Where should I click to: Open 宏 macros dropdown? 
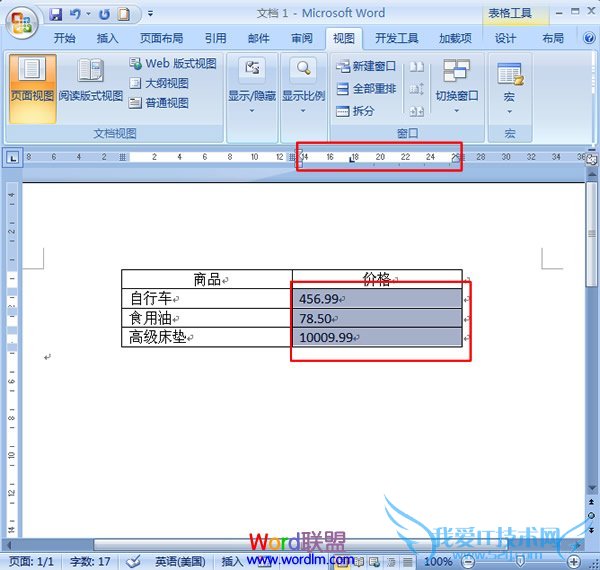(510, 88)
